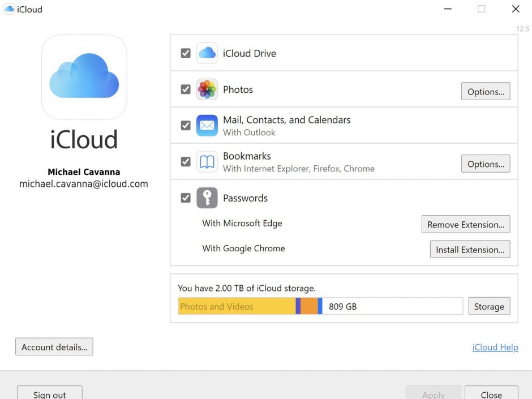Click the Bookmarks open-book icon
This screenshot has height=399, width=532.
tap(207, 162)
